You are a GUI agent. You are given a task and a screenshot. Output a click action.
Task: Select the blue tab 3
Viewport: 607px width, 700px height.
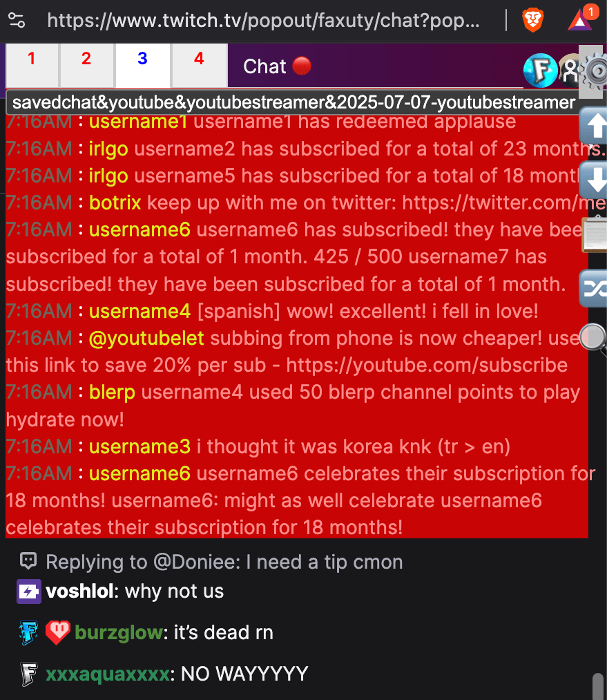click(143, 65)
